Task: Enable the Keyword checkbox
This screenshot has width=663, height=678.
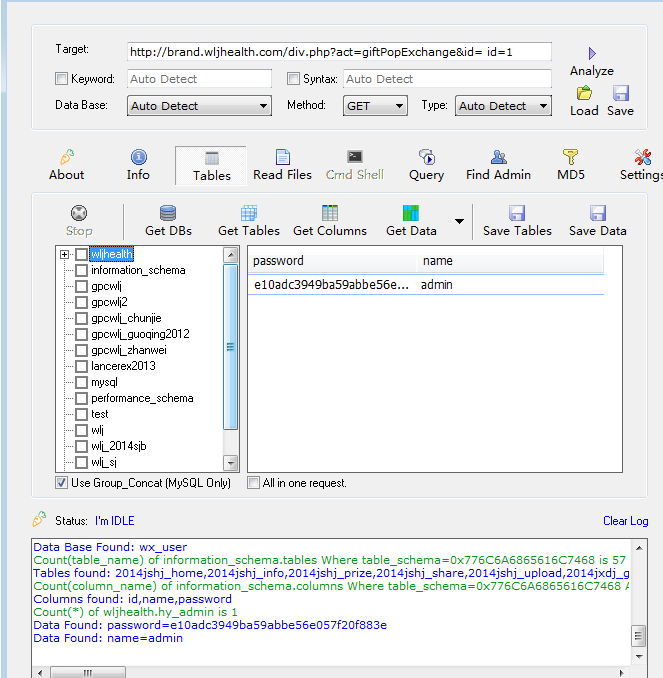Action: tap(61, 79)
